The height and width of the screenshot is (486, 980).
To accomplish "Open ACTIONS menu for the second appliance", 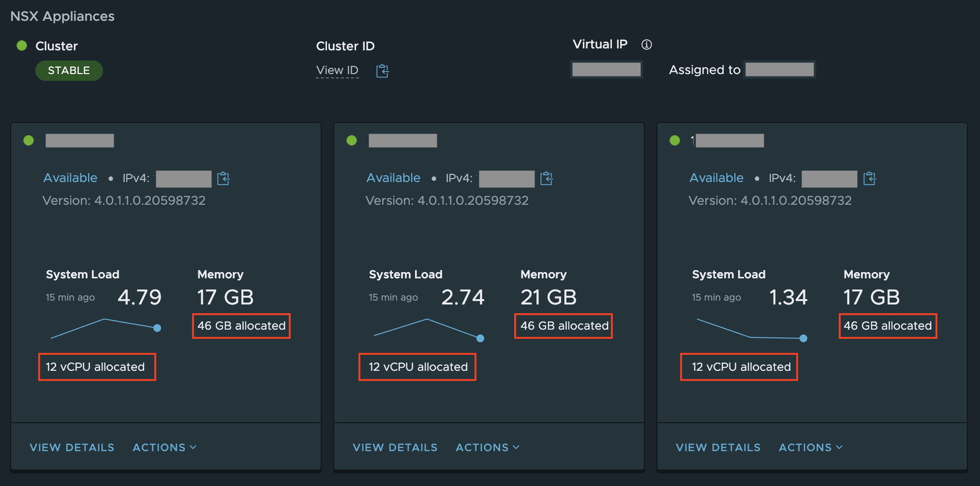I will point(488,447).
